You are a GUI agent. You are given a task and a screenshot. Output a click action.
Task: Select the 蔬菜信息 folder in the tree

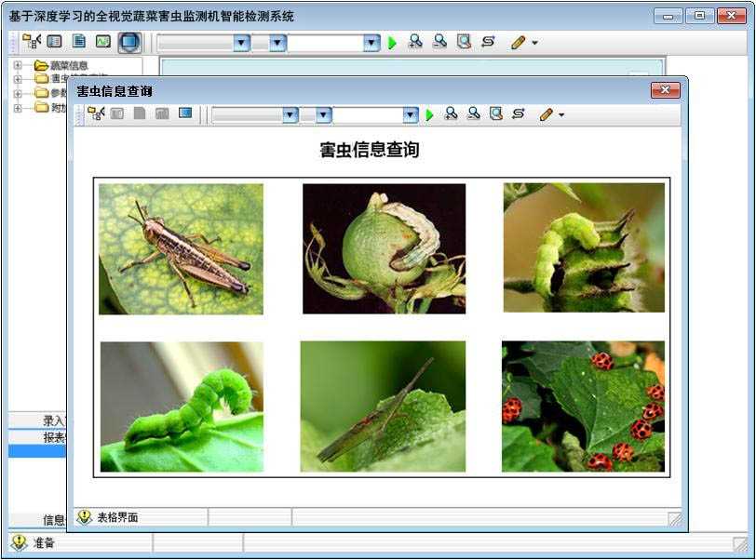69,65
